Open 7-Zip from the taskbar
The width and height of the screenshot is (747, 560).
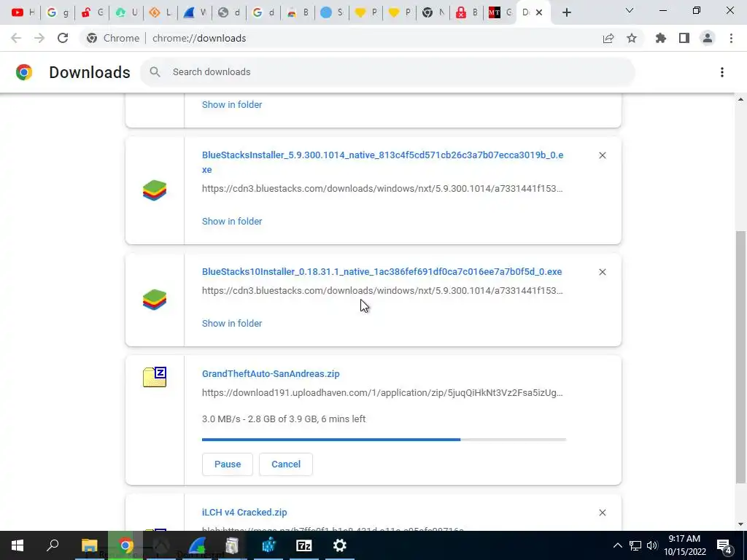[304, 545]
